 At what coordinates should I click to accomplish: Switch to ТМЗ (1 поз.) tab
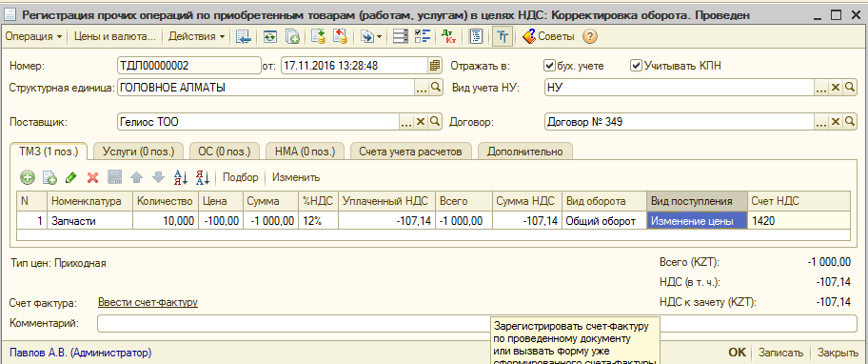coord(49,151)
